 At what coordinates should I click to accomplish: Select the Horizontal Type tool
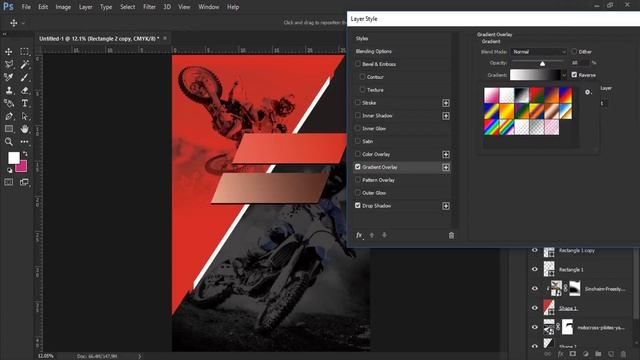(24, 103)
